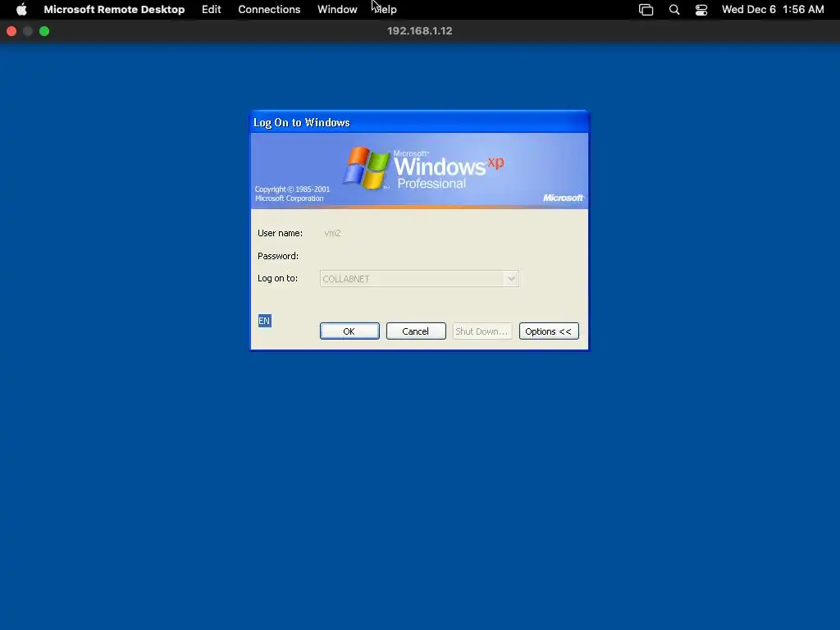
Task: Open the Help menu
Action: point(386,10)
